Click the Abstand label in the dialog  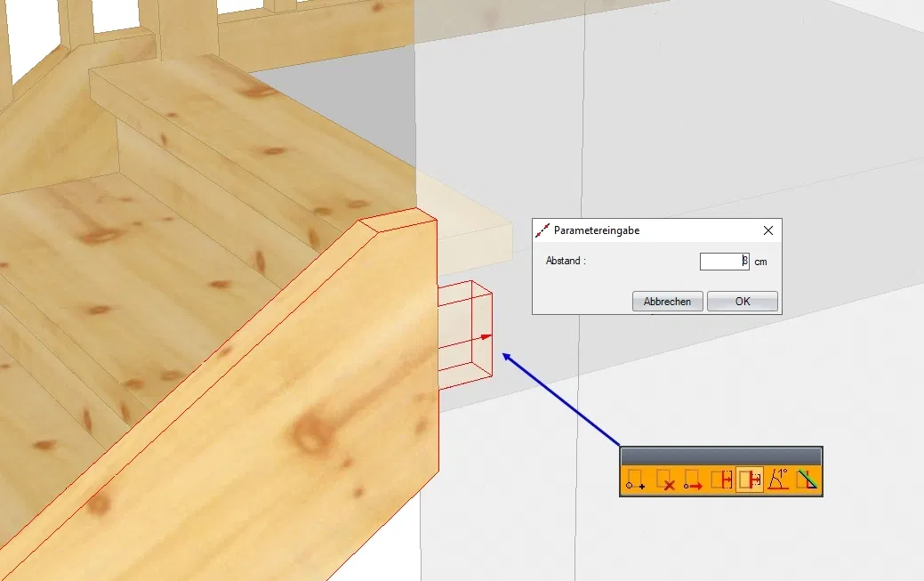tap(566, 262)
